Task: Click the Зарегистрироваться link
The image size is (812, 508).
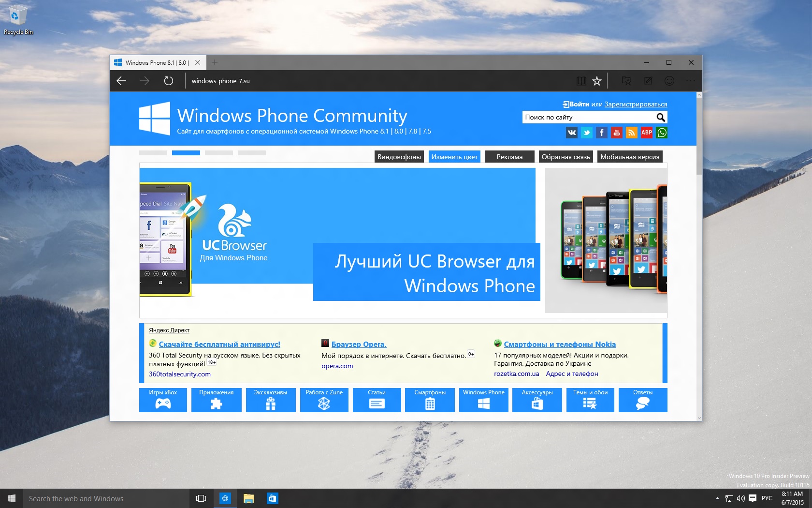Action: [636, 104]
